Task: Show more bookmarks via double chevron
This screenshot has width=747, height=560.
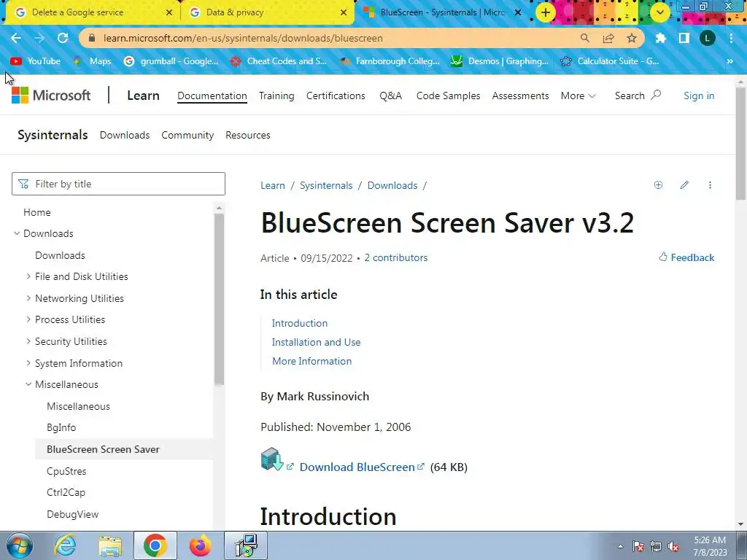Action: point(729,61)
